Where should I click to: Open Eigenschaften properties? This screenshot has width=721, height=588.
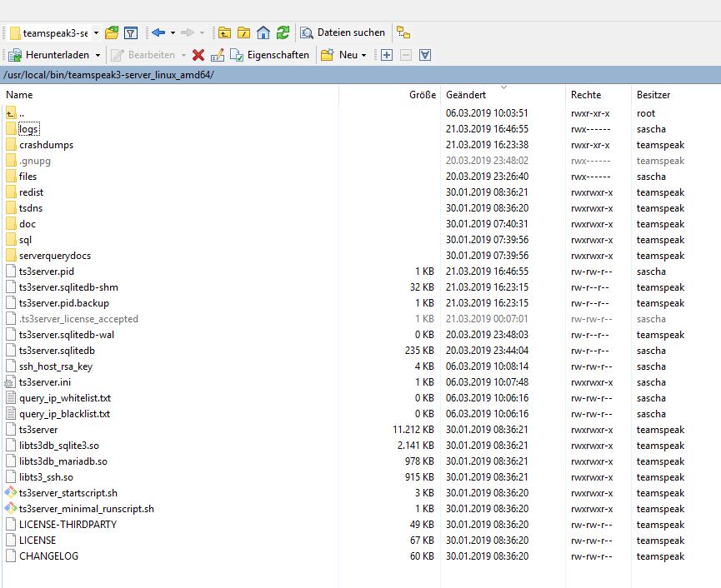click(x=269, y=55)
